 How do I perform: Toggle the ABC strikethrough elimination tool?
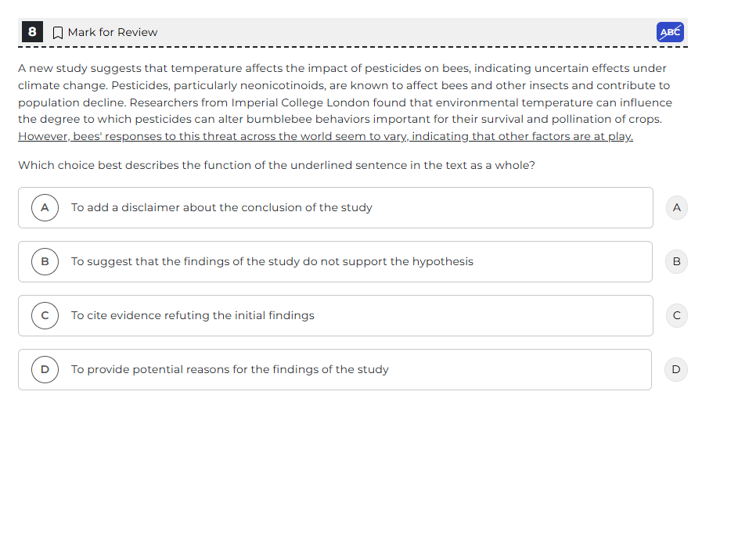pos(671,32)
